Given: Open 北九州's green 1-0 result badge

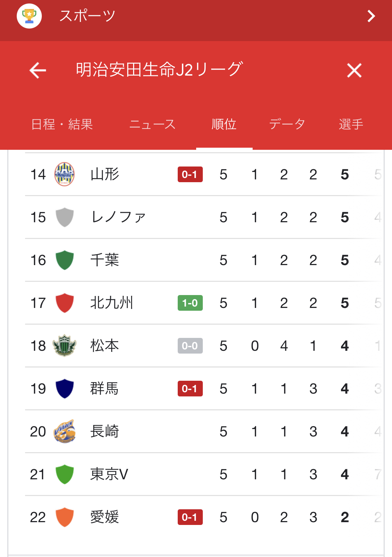Looking at the screenshot, I should click(190, 303).
